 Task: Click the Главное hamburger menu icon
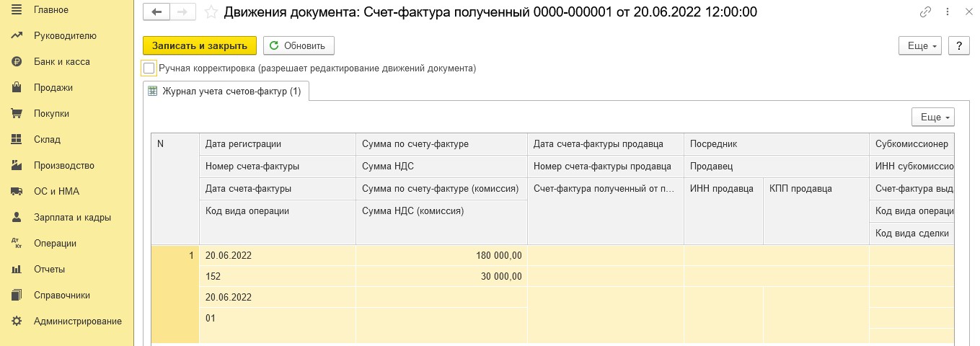(16, 9)
